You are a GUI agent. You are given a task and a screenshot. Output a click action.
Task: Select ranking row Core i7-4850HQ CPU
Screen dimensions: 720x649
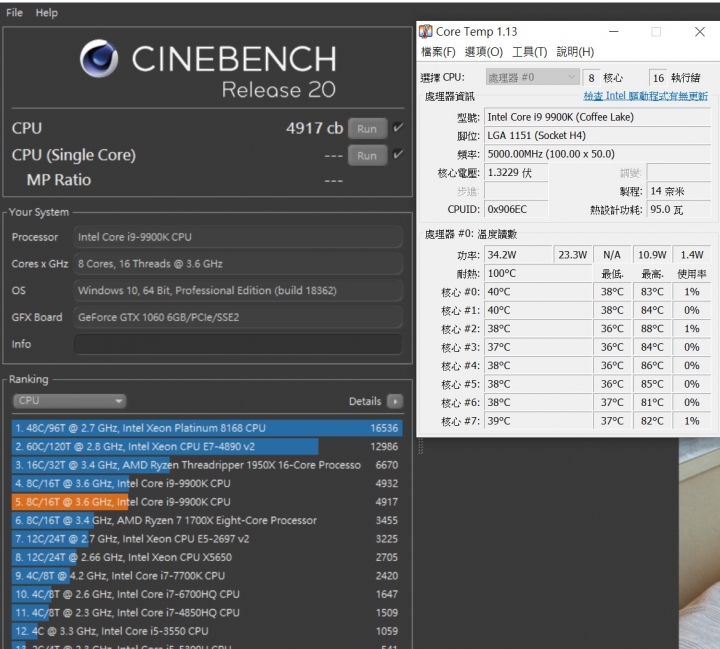207,613
